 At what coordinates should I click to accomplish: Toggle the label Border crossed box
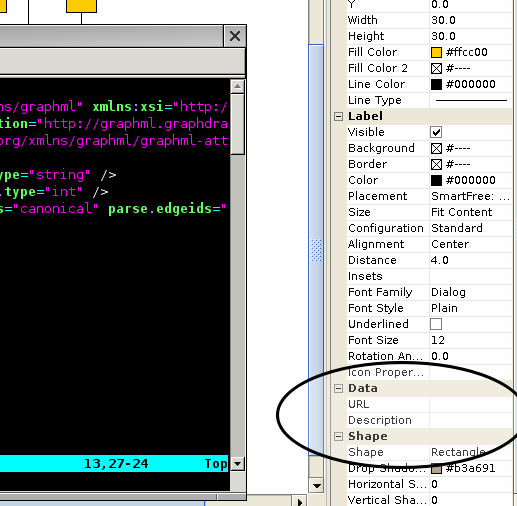click(x=436, y=164)
